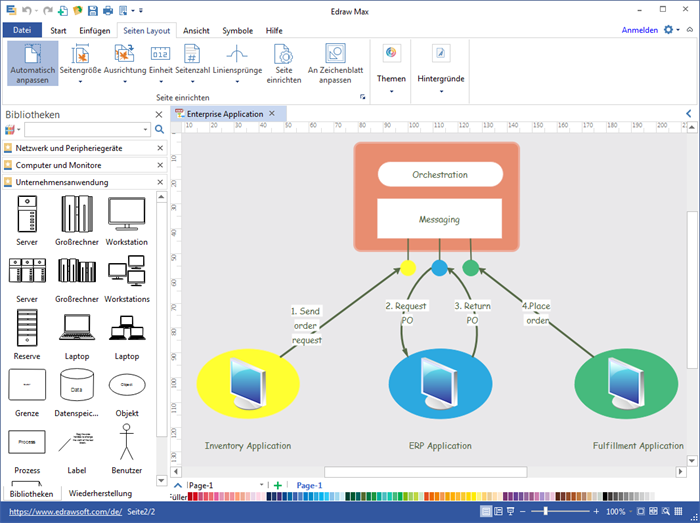The height and width of the screenshot is (523, 700).
Task: Click the library search magnifier icon
Action: point(159,130)
